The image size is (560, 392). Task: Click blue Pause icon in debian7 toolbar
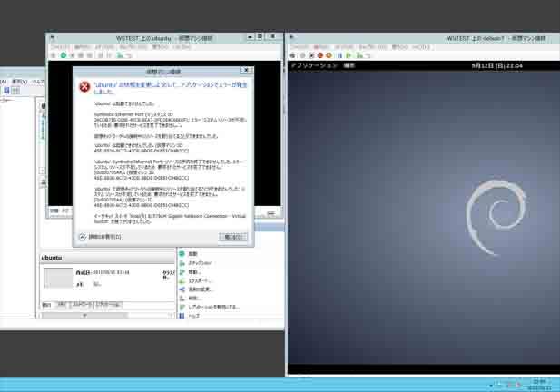pos(340,55)
